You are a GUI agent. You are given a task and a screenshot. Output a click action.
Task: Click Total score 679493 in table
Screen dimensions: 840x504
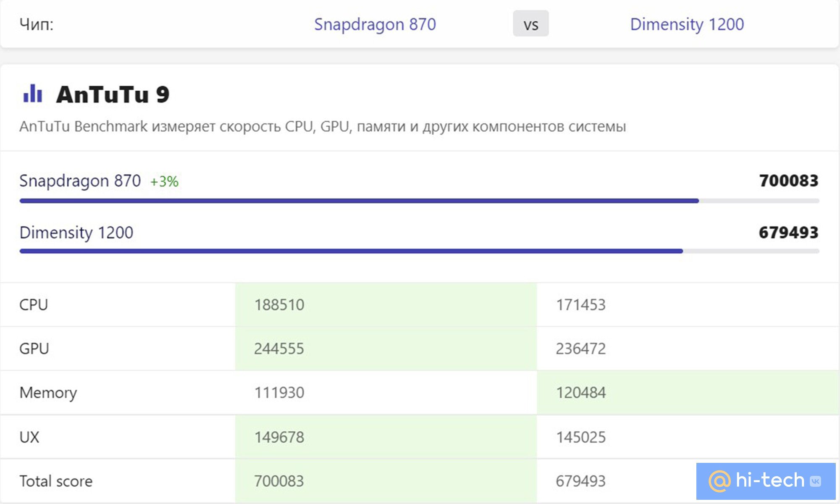point(581,481)
